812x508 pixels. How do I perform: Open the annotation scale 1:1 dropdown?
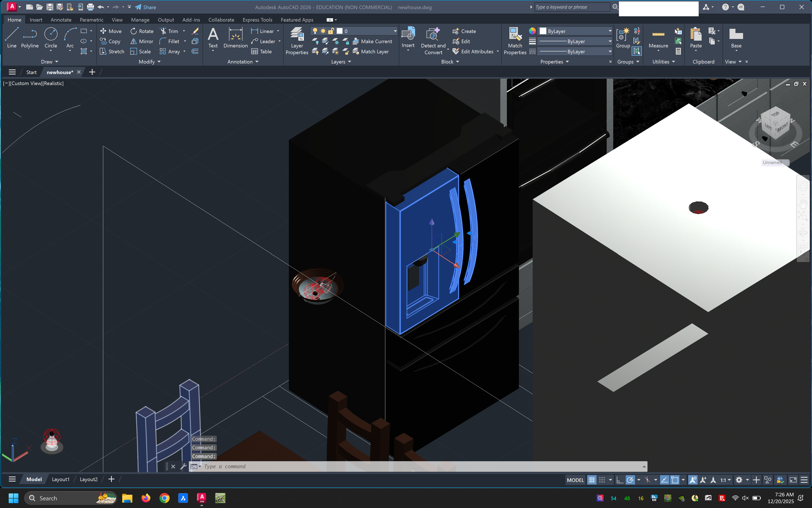point(726,480)
